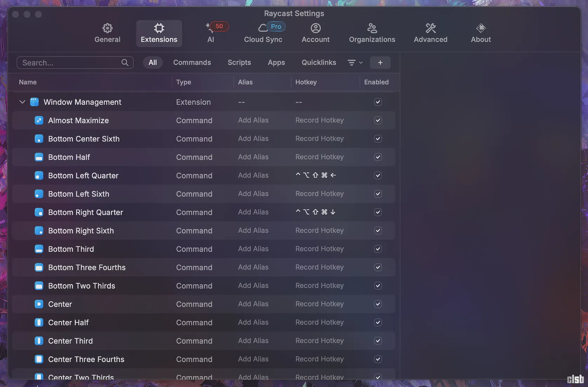588x387 pixels.
Task: Click the plus add button
Action: click(x=380, y=63)
